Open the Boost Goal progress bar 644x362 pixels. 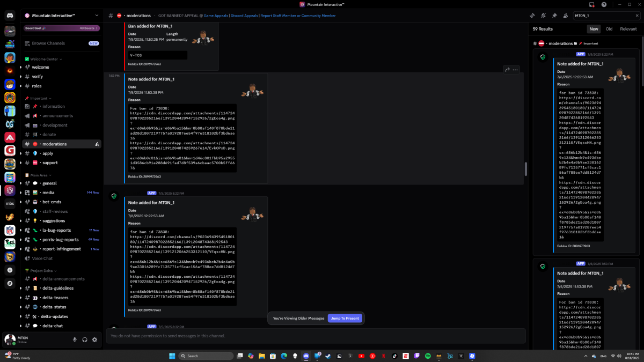[62, 28]
